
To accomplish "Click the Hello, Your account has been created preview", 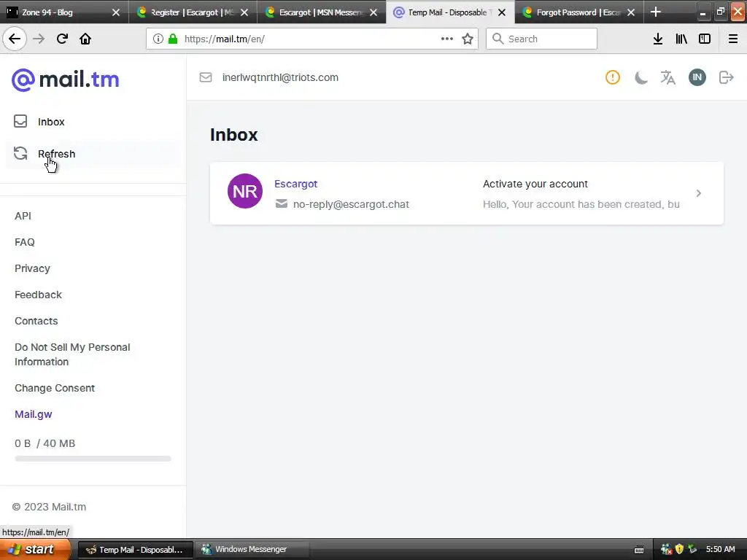I will [581, 204].
